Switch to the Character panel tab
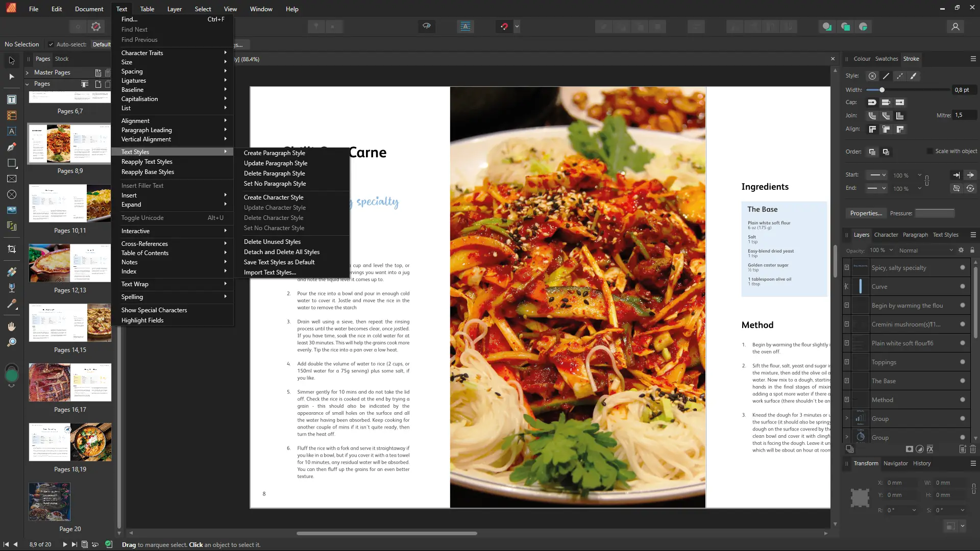Image resolution: width=980 pixels, height=551 pixels. tap(886, 235)
